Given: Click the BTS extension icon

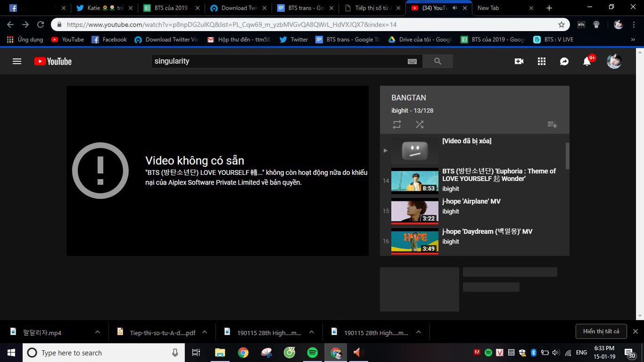Looking at the screenshot, I should 581,25.
